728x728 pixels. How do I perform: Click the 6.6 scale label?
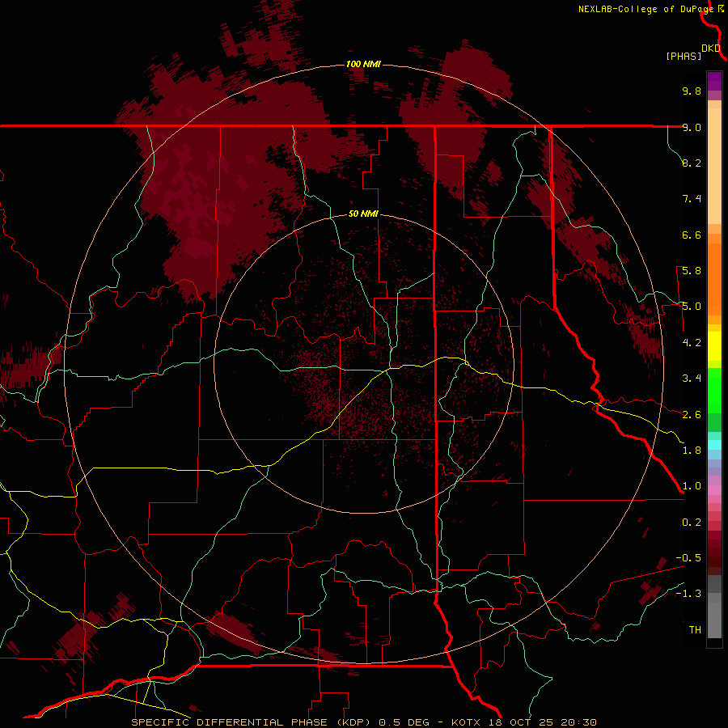692,235
